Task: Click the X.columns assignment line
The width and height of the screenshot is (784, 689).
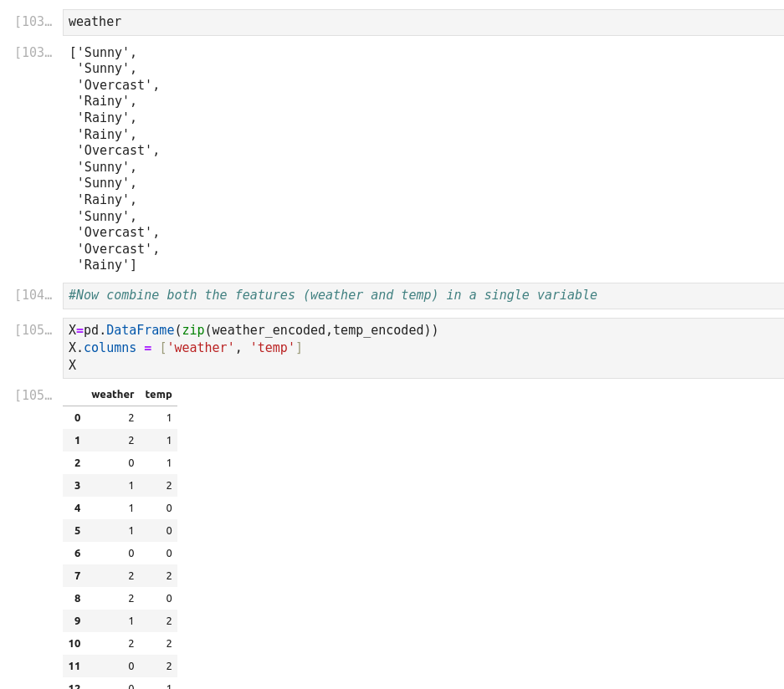Action: (186, 348)
